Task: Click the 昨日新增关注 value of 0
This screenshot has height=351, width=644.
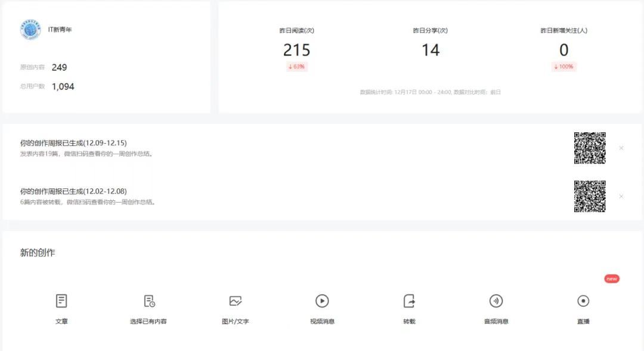Action: click(563, 50)
